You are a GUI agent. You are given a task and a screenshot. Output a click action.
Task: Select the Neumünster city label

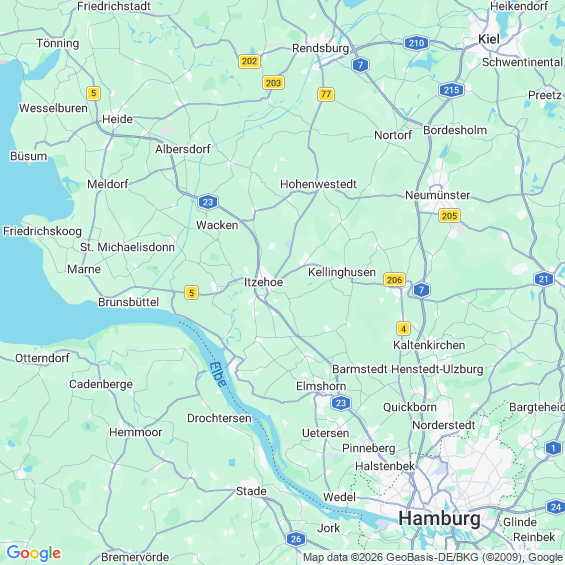pyautogui.click(x=437, y=195)
